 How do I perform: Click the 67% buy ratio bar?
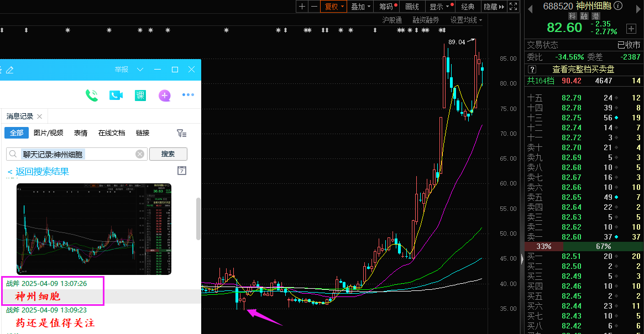coord(603,246)
